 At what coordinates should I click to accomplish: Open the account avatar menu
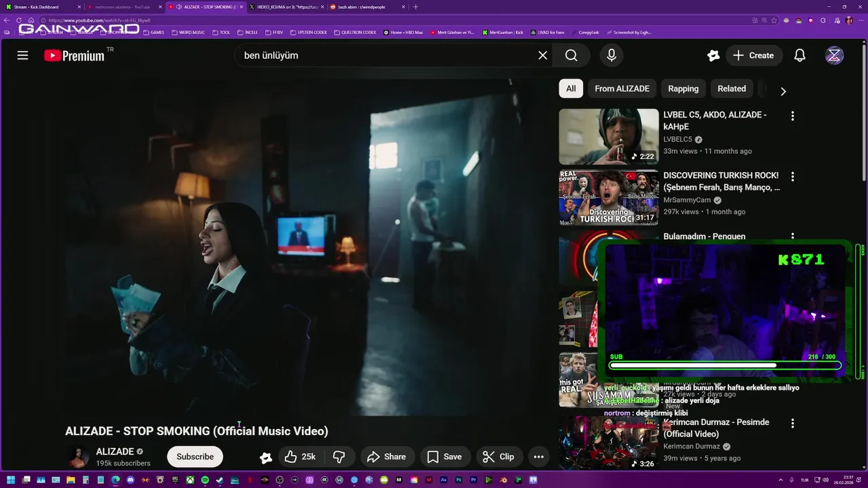pos(834,56)
